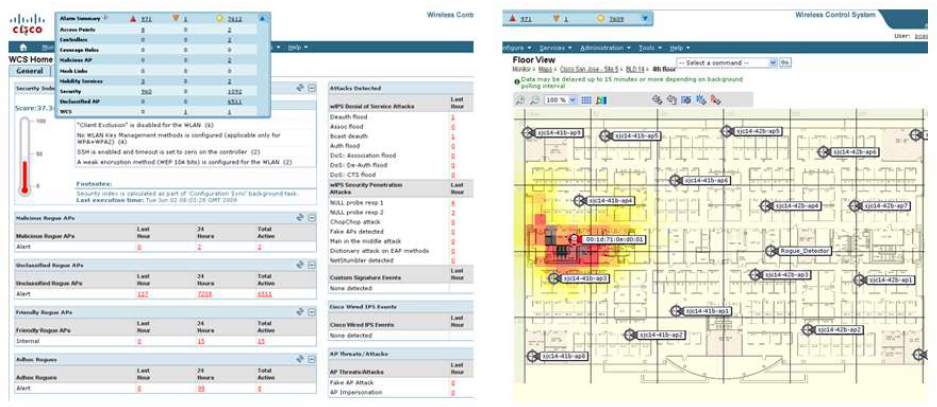Open the Select a command dropdown
The height and width of the screenshot is (407, 937).
[x=727, y=63]
